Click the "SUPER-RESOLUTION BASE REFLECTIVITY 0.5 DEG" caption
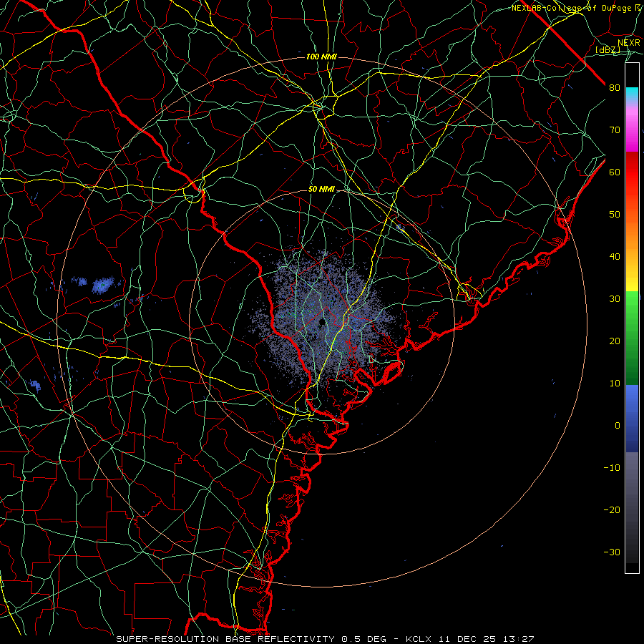 pyautogui.click(x=251, y=639)
